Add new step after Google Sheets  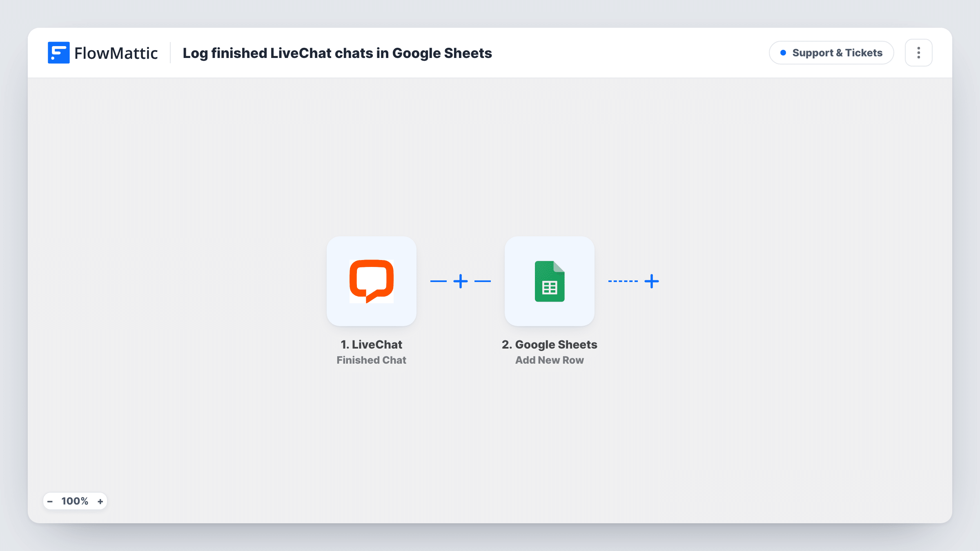[x=652, y=281]
